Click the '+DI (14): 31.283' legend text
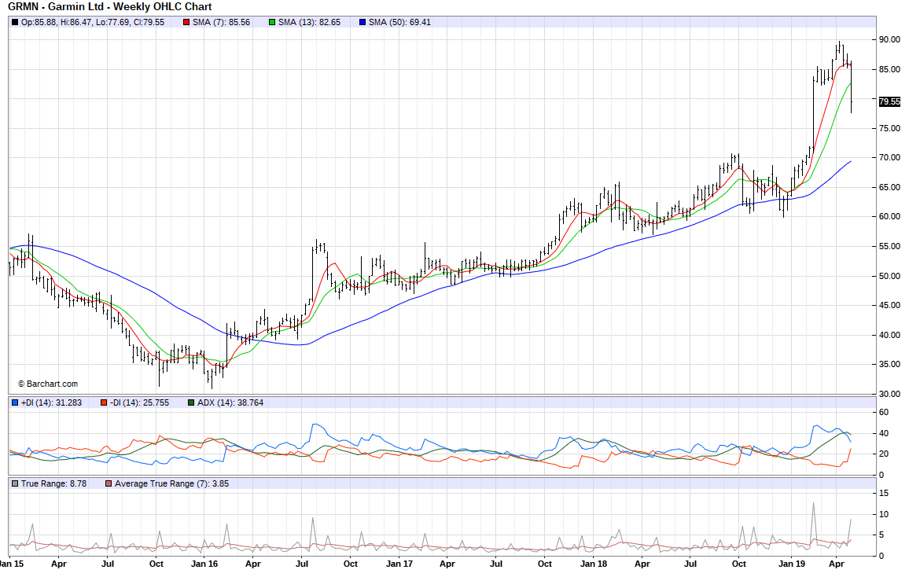 click(x=52, y=402)
